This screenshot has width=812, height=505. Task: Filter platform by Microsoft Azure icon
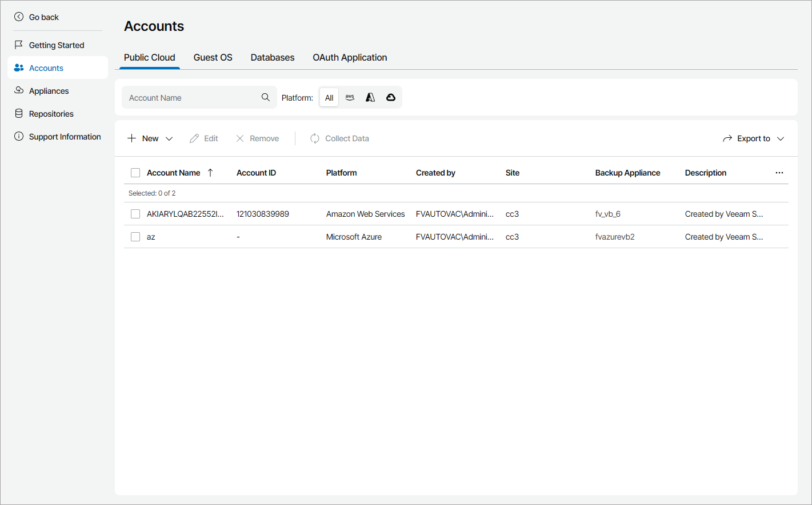tap(370, 98)
